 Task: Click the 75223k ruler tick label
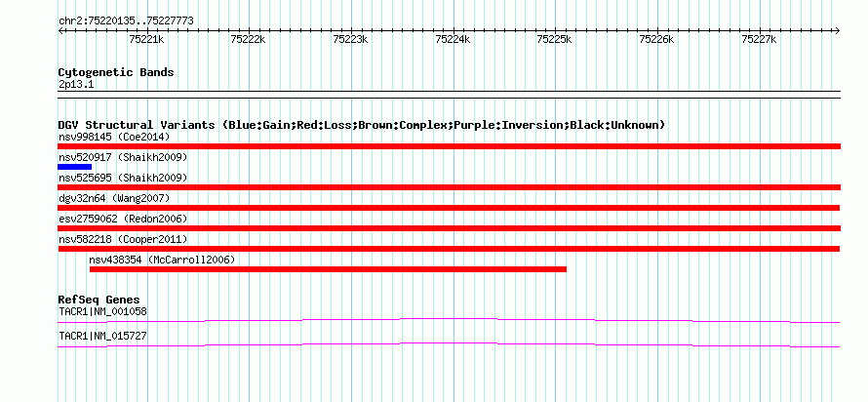click(351, 39)
